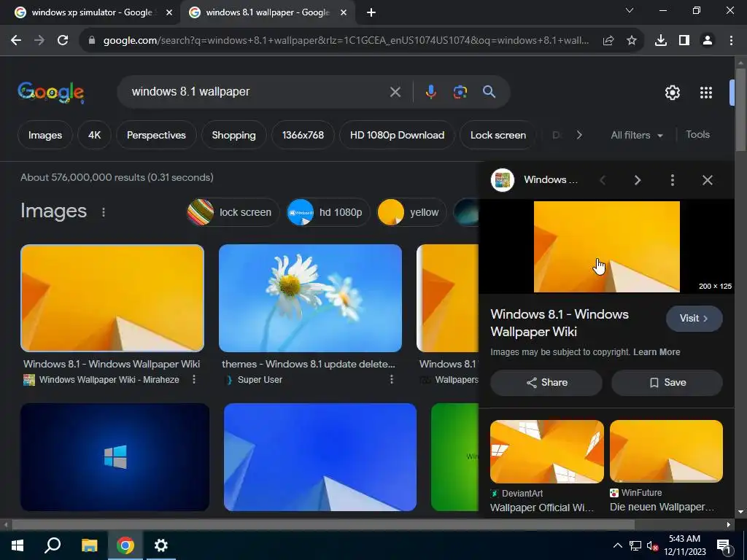
Task: Share the previewed image
Action: point(546,383)
